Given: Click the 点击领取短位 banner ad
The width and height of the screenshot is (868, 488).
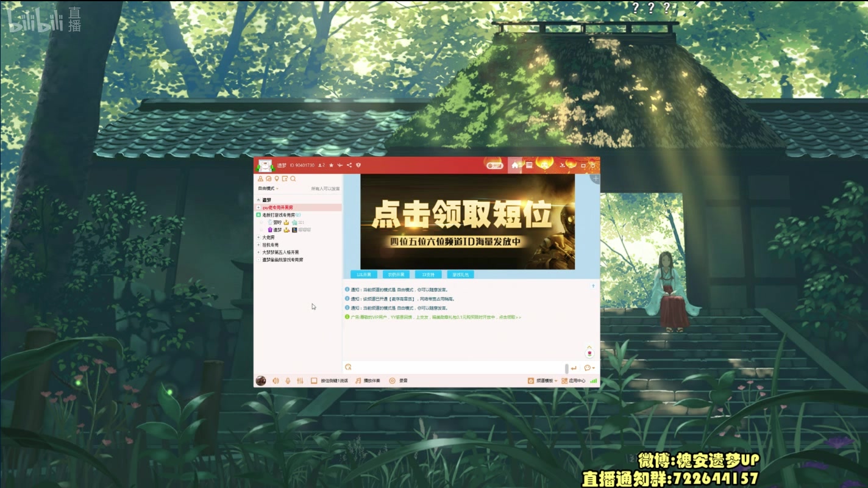Looking at the screenshot, I should coord(468,221).
